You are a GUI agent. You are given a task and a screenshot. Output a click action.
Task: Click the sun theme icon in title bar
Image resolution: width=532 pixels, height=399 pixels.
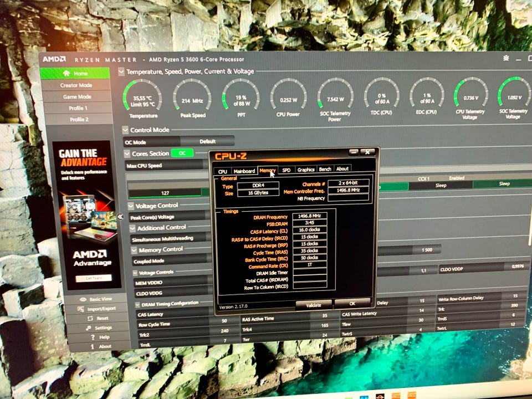506,58
